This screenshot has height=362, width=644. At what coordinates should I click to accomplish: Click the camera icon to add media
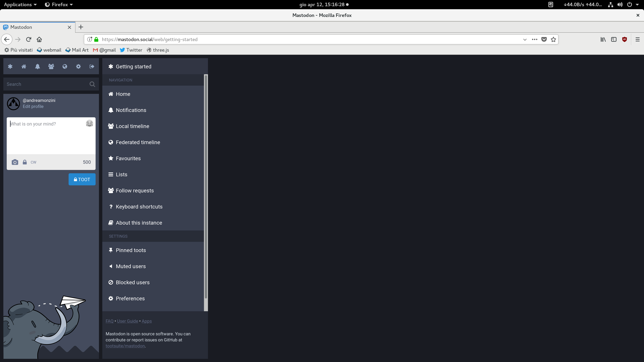[x=15, y=162]
